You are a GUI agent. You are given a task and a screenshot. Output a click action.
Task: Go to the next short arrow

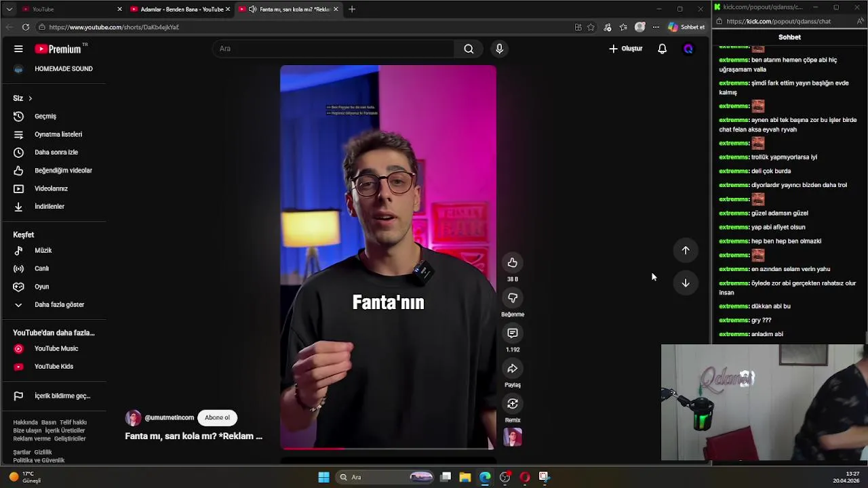[x=686, y=283]
